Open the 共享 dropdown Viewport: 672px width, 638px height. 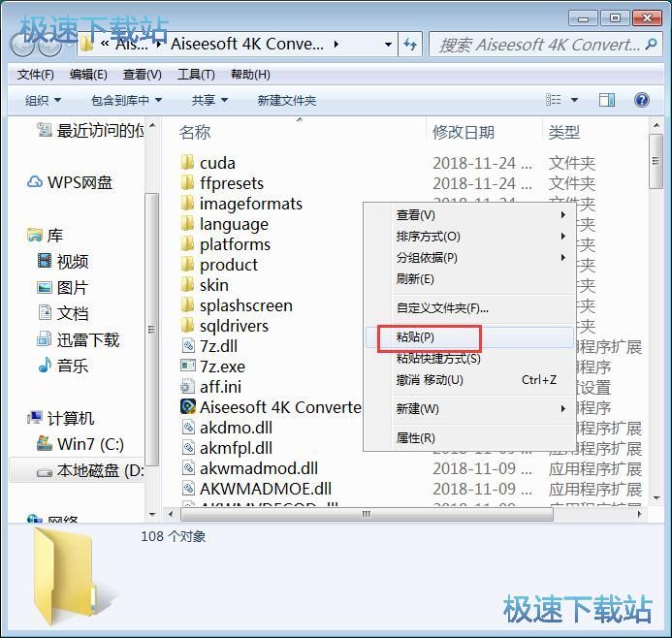pyautogui.click(x=209, y=100)
